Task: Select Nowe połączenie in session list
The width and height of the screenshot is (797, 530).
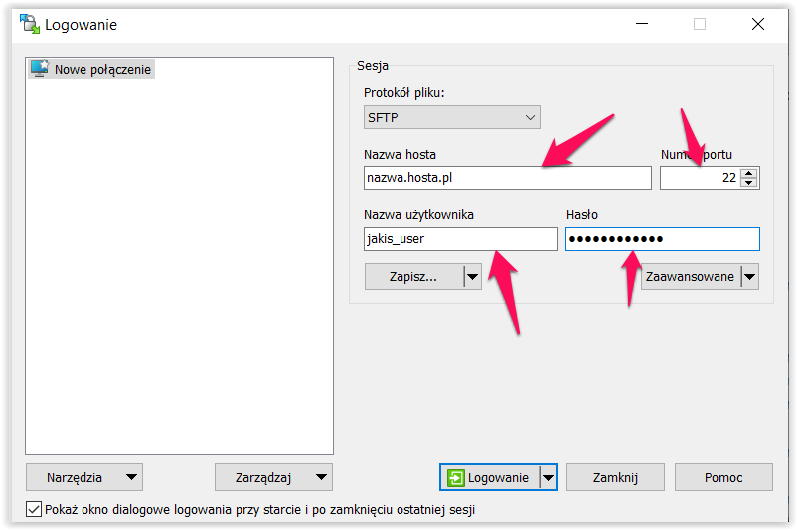Action: tap(103, 70)
